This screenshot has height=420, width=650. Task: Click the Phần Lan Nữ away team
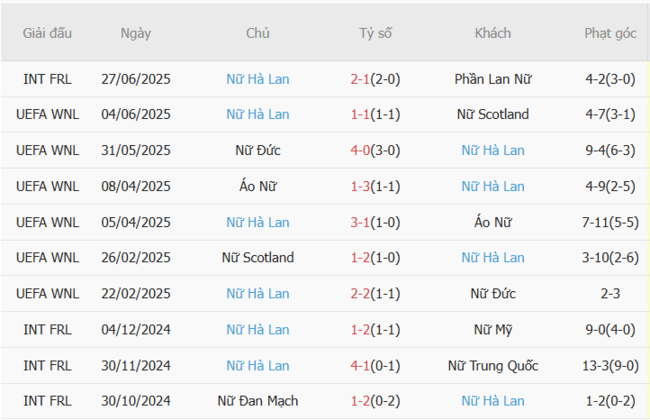pos(493,78)
